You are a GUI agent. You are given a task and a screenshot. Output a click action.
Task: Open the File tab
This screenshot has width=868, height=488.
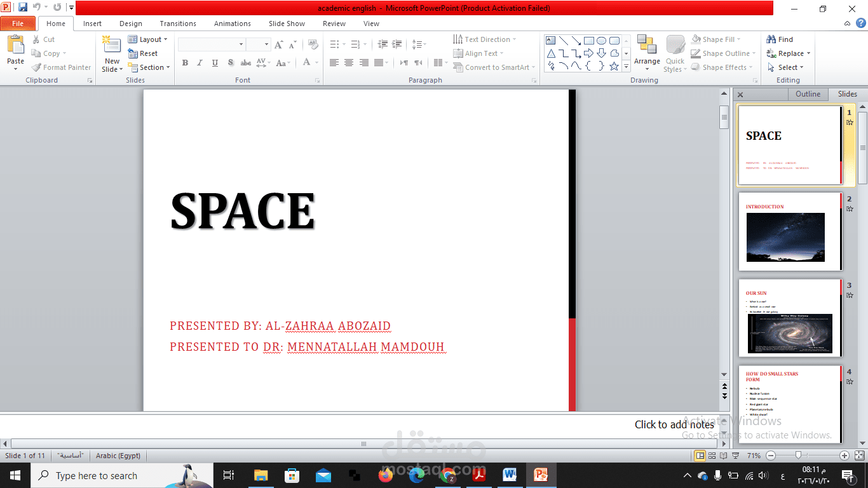click(18, 24)
